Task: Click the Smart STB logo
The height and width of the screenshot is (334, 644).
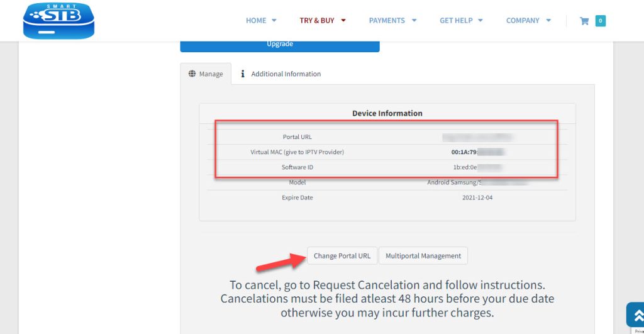Action: pyautogui.click(x=58, y=21)
